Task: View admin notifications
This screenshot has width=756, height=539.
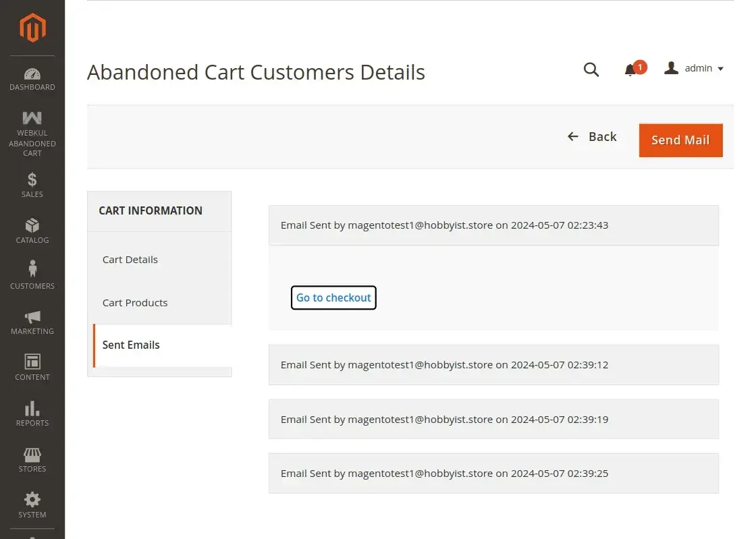Action: pyautogui.click(x=632, y=69)
